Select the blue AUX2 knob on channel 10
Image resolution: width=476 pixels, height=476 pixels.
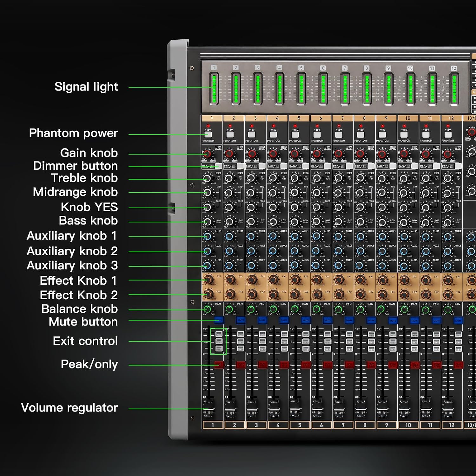tap(404, 251)
